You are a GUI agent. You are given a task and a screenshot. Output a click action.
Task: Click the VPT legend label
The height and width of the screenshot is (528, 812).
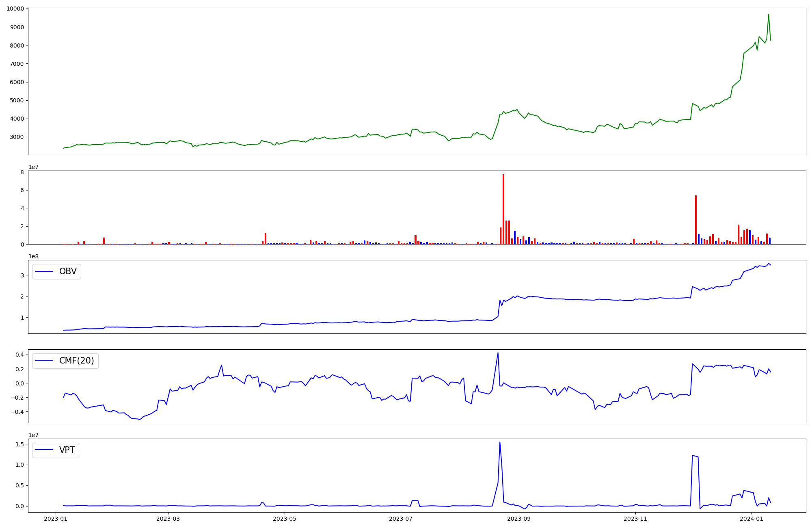[x=67, y=450]
